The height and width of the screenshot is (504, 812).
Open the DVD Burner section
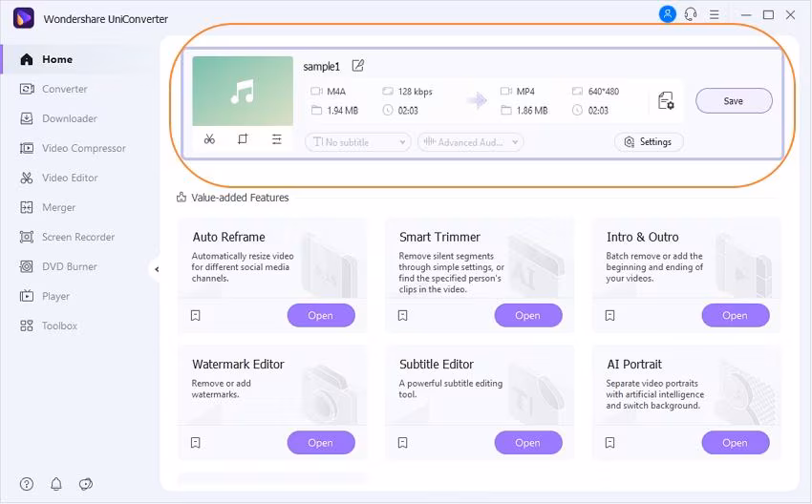click(80, 266)
